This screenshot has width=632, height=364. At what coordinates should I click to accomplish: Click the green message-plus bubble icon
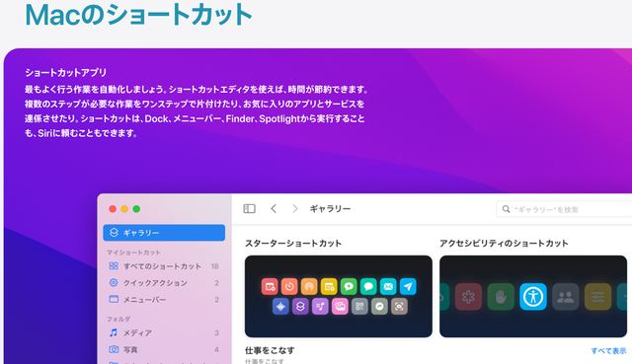[349, 287]
